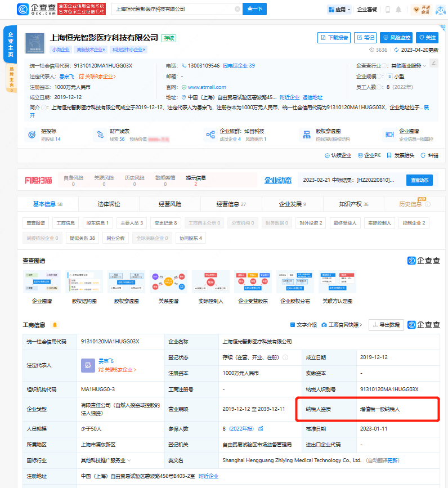Click the refresh icon by update date
The height and width of the screenshot is (488, 448).
396,50
